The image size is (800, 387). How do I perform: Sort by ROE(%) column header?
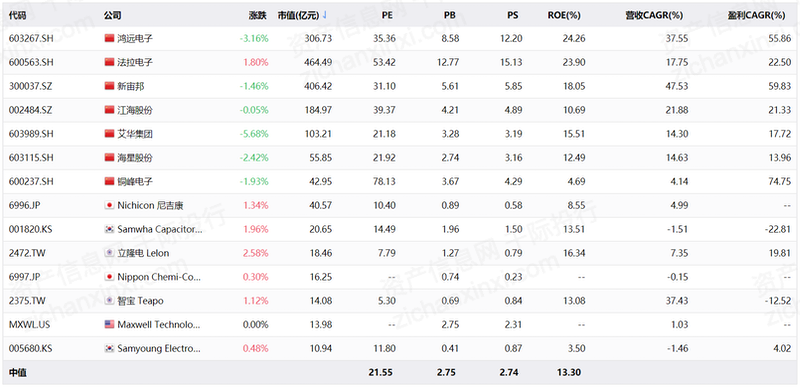pos(564,15)
